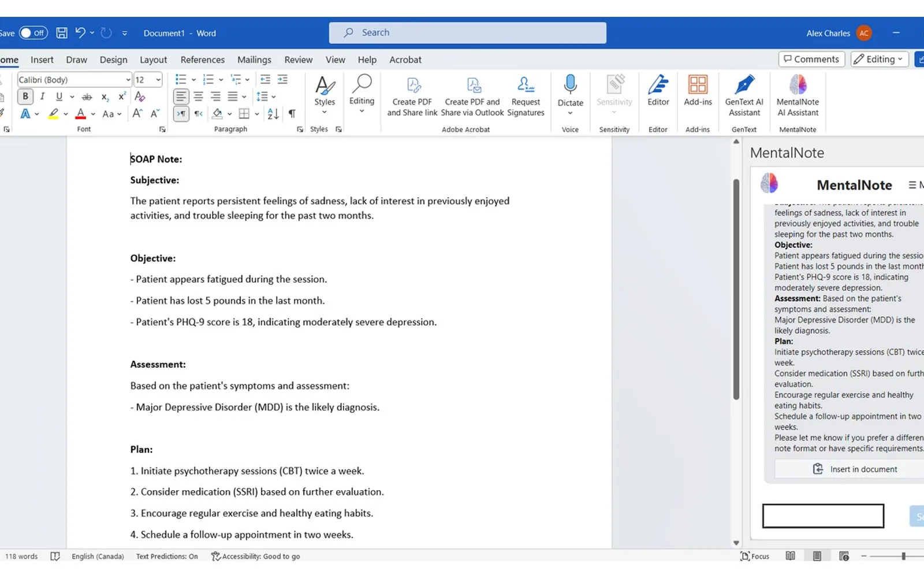Launch GenText AI Assistant
The width and height of the screenshot is (924, 578).
(x=744, y=95)
